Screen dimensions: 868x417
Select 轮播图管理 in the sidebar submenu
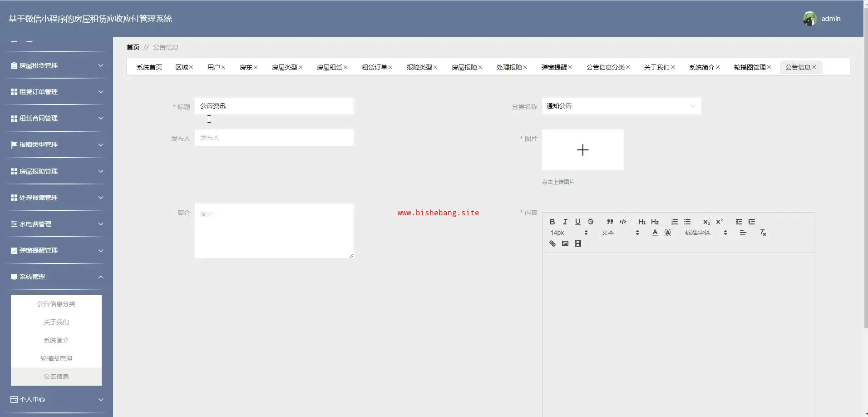pyautogui.click(x=56, y=358)
